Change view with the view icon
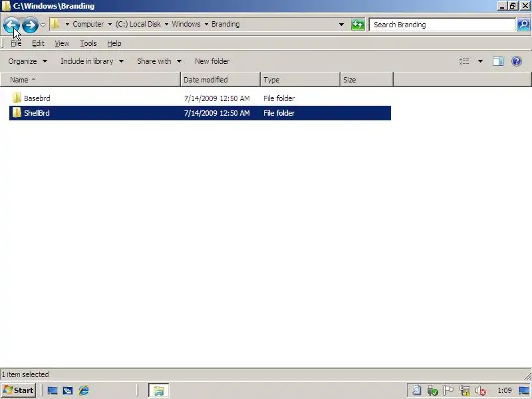Screen dimensions: 532x399 pos(464,61)
